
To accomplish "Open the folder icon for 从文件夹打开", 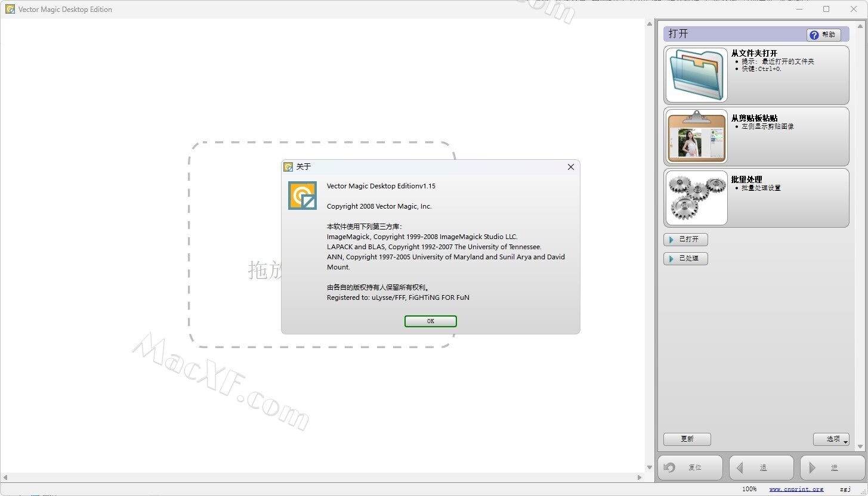I will click(696, 75).
